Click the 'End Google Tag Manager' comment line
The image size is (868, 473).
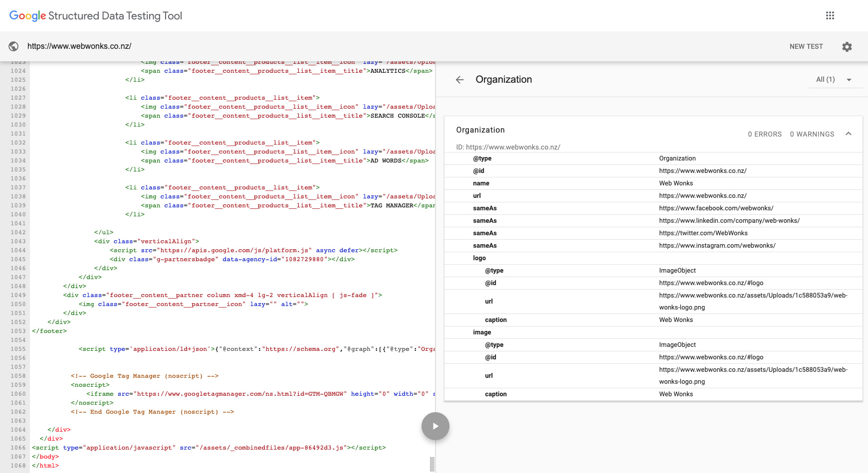[x=152, y=412]
